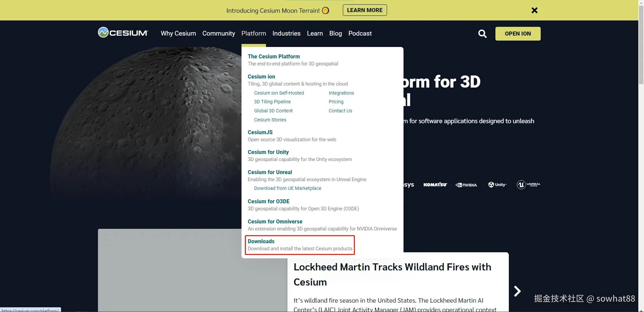Open the 3D Tiling Pipeline link

pyautogui.click(x=272, y=102)
